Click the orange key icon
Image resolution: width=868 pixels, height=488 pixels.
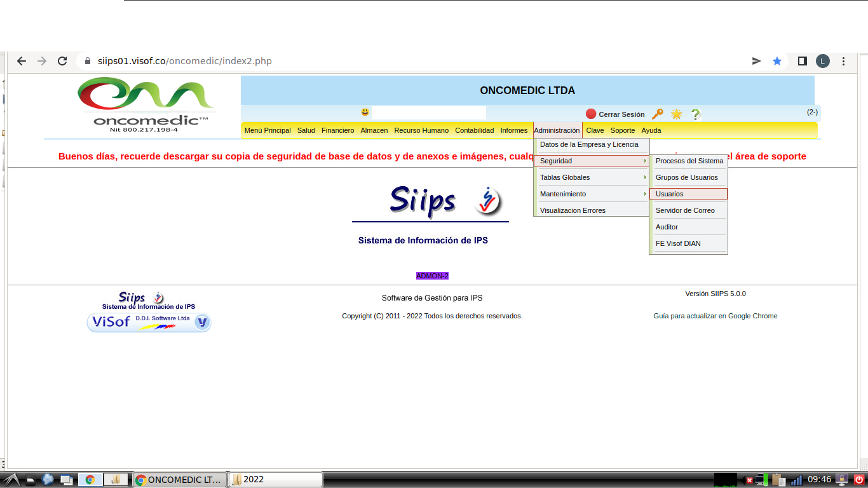pyautogui.click(x=658, y=114)
